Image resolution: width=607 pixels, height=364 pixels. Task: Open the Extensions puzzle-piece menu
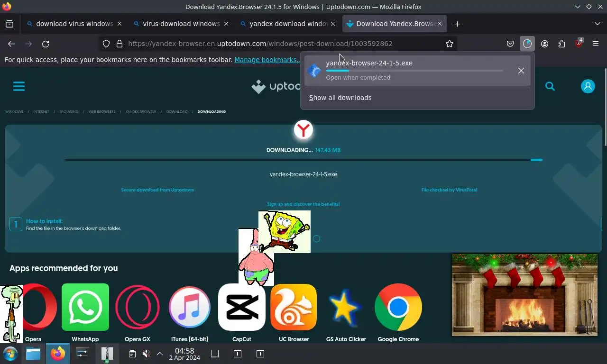point(561,44)
